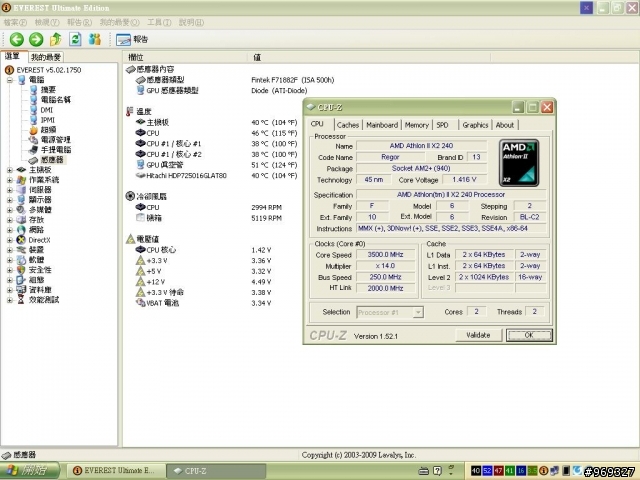Select the CPU fan 2994 RPM row
Viewport: 640px width, 480px height.
pyautogui.click(x=208, y=207)
